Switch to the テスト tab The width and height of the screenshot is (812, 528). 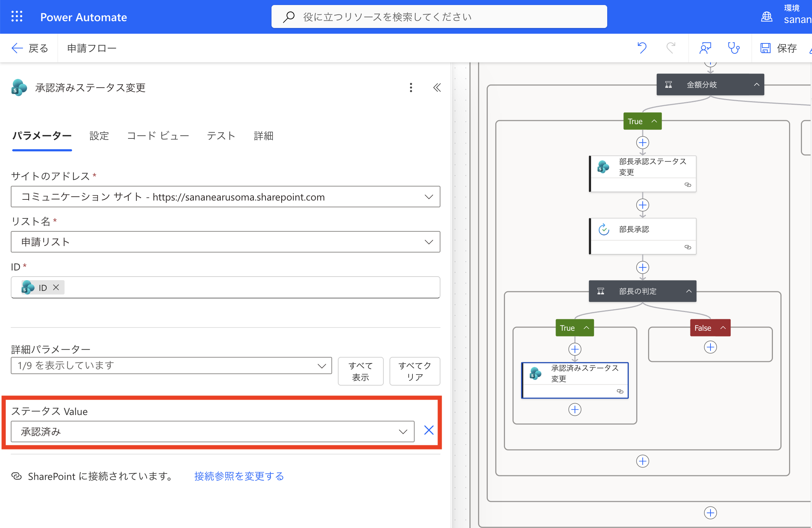tap(221, 136)
